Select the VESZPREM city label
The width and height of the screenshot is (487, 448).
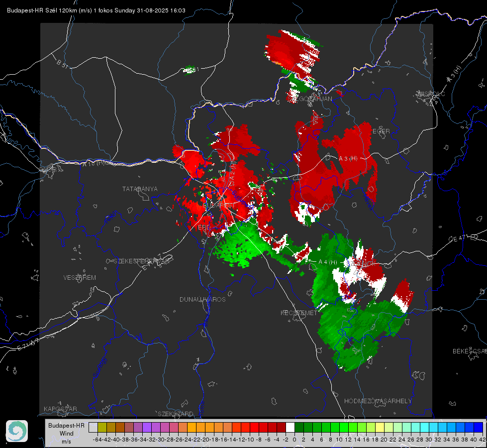(80, 277)
